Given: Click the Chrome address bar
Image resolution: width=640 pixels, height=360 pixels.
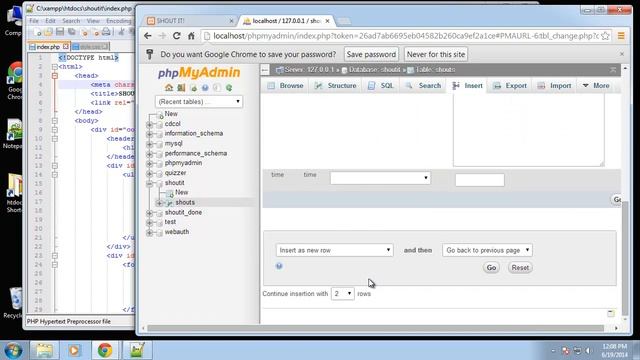Looking at the screenshot, I should [406, 36].
